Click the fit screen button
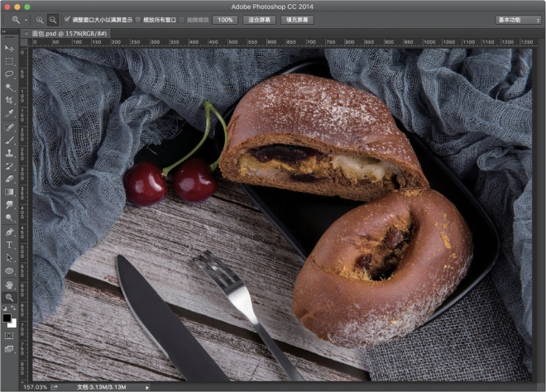Image resolution: width=546 pixels, height=392 pixels. [259, 20]
